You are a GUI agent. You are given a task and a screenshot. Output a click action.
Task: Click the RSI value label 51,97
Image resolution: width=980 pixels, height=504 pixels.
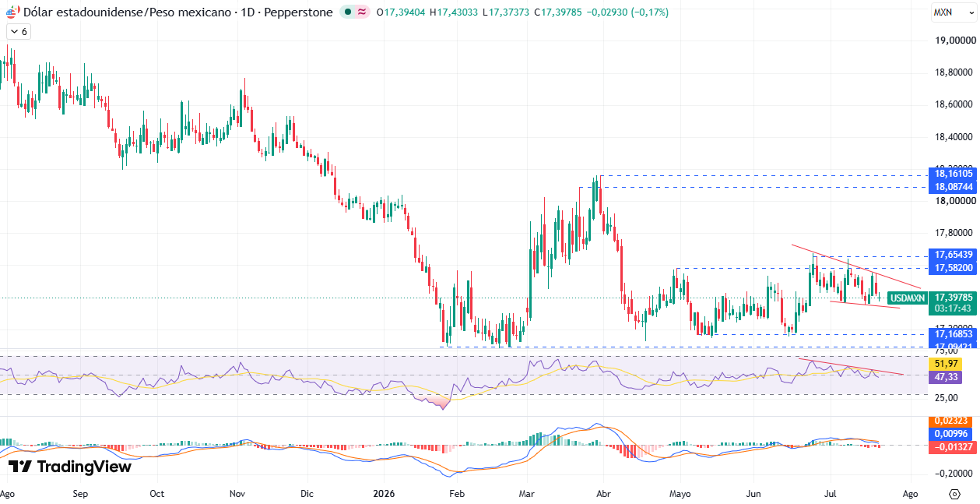coord(946,364)
